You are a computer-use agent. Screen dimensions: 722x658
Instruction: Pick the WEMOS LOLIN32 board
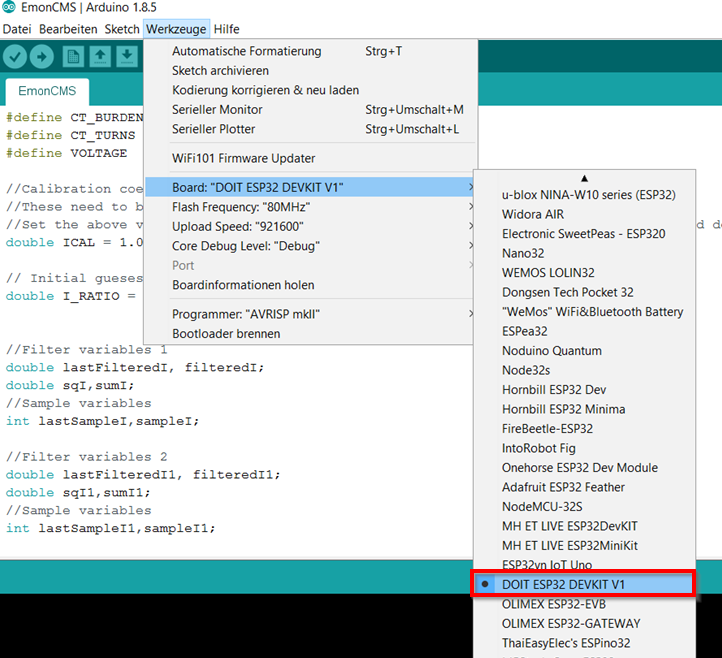(x=549, y=272)
